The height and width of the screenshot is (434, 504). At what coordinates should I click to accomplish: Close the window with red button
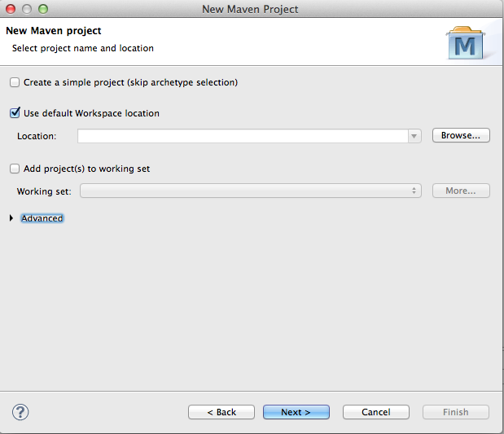pos(11,9)
